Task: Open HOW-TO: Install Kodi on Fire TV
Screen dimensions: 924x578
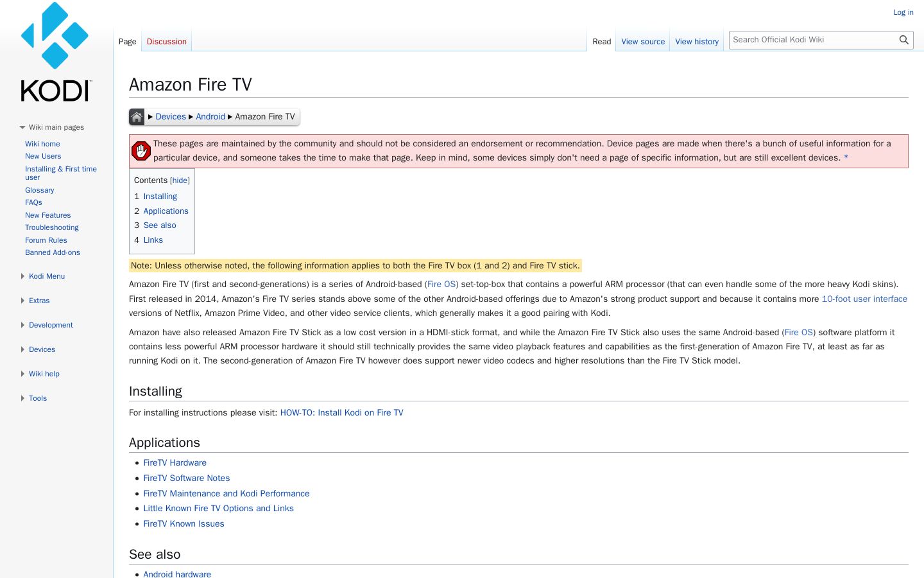Action: [342, 413]
